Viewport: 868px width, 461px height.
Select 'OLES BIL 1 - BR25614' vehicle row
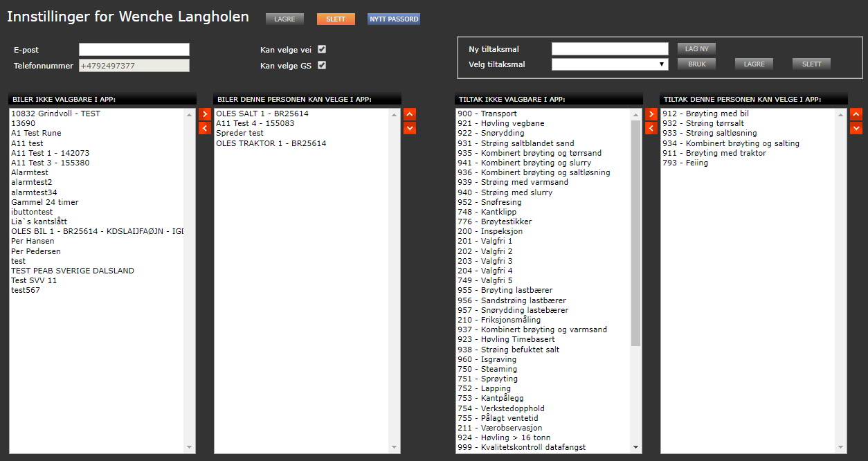tap(97, 231)
